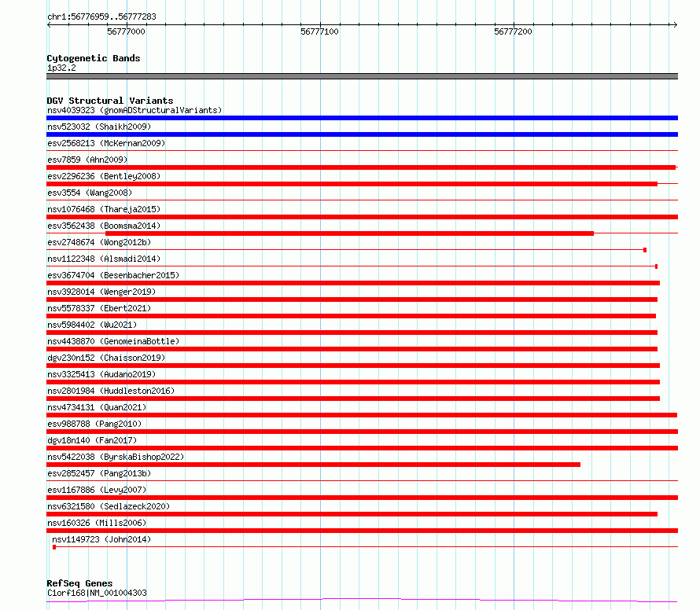The image size is (700, 610).
Task: Select the nsv5578337 (Ebert2021) label
Action: point(99,308)
